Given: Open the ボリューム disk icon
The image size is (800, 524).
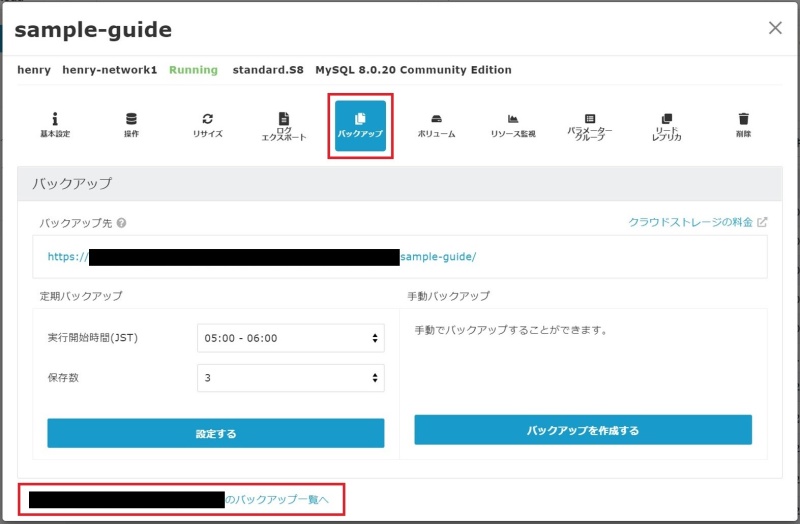Looking at the screenshot, I should click(x=436, y=125).
